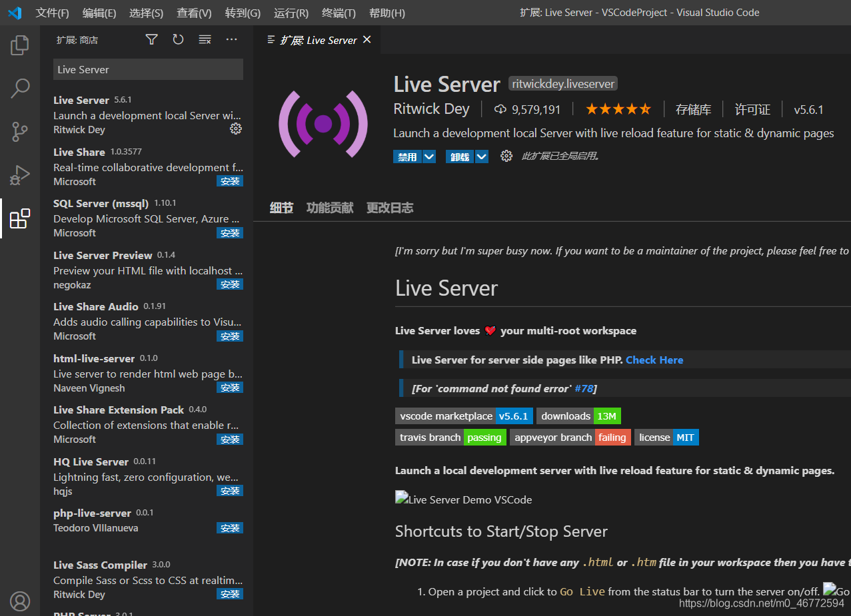Open the 编辑(E) menu
This screenshot has width=851, height=616.
(99, 13)
